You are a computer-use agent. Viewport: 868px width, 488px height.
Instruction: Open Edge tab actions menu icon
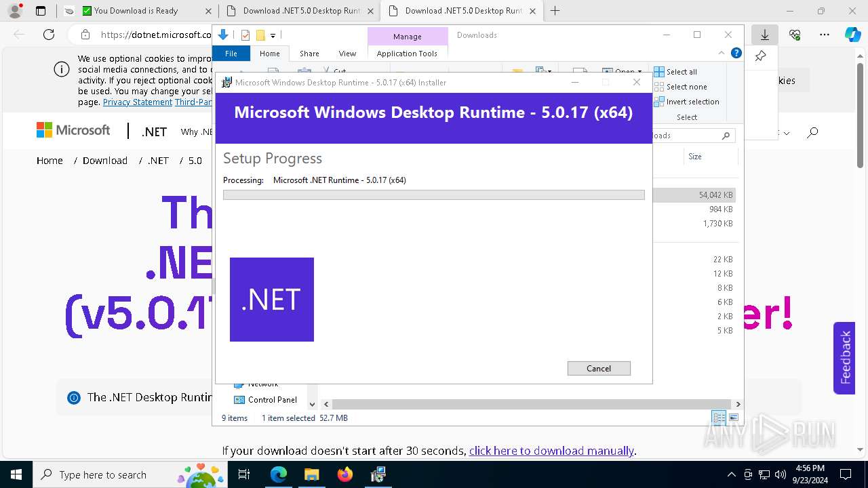(x=41, y=11)
